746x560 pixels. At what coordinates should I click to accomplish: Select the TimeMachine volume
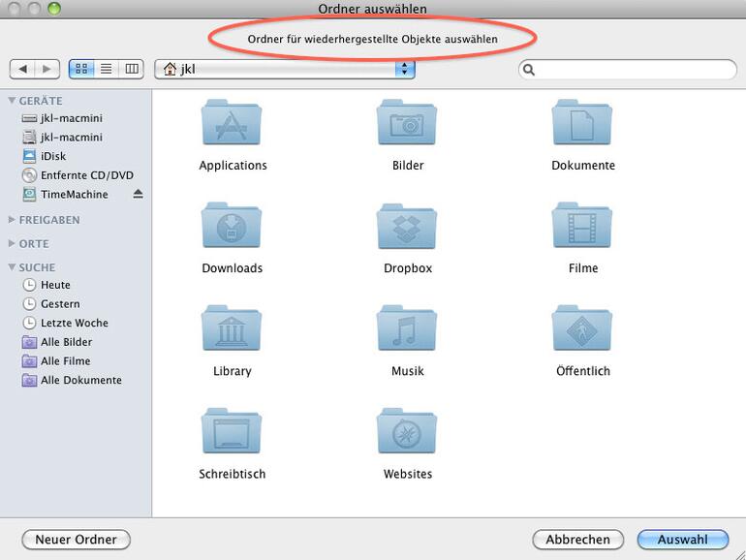(65, 194)
